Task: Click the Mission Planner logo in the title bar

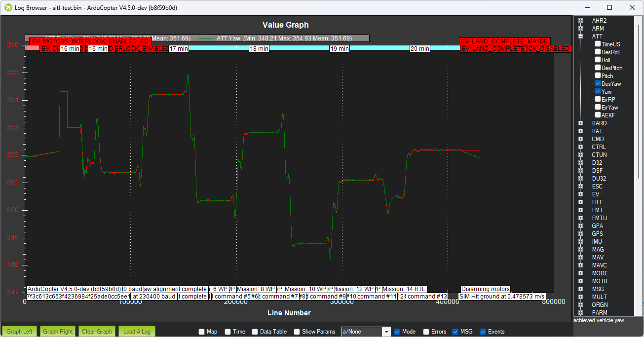Action: point(9,7)
